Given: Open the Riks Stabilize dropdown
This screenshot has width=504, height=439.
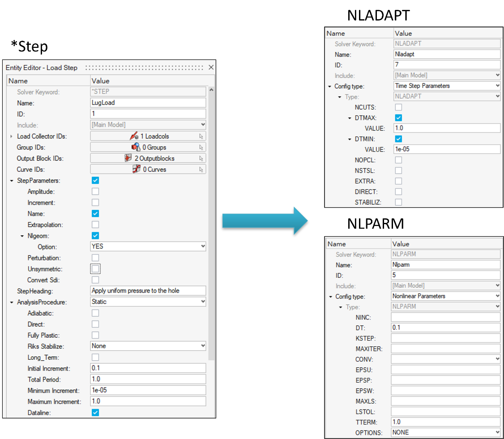Looking at the screenshot, I should pos(148,346).
